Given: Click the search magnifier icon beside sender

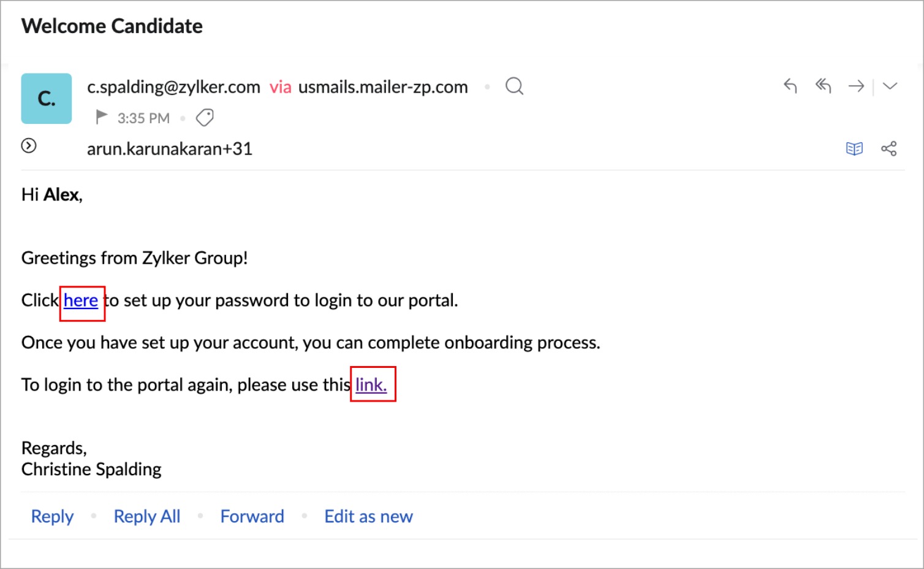Looking at the screenshot, I should (x=514, y=86).
